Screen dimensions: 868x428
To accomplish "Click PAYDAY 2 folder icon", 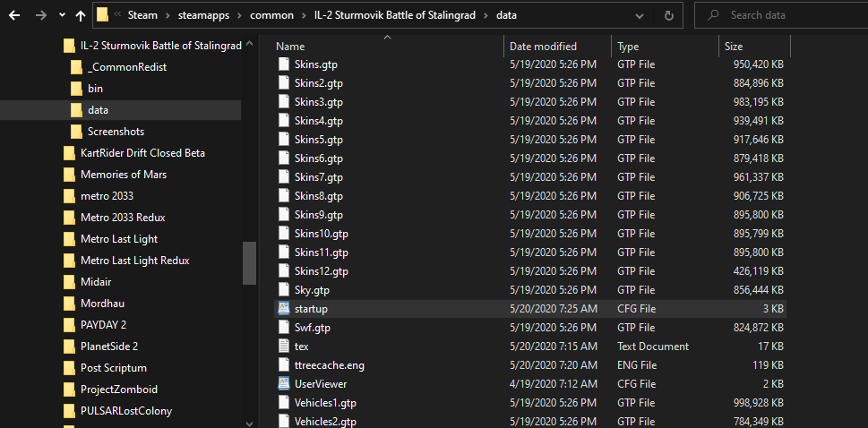I will 69,325.
